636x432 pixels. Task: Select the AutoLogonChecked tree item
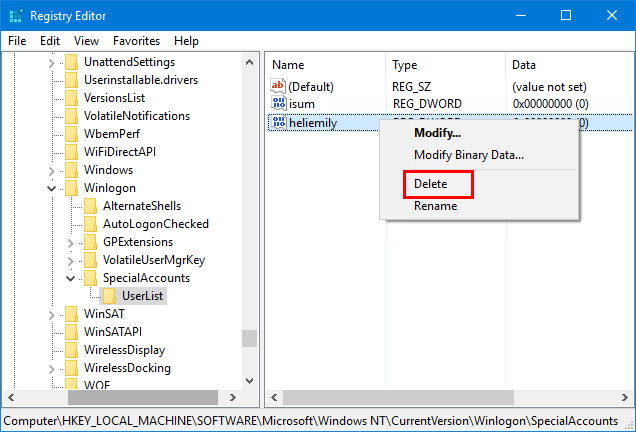155,224
